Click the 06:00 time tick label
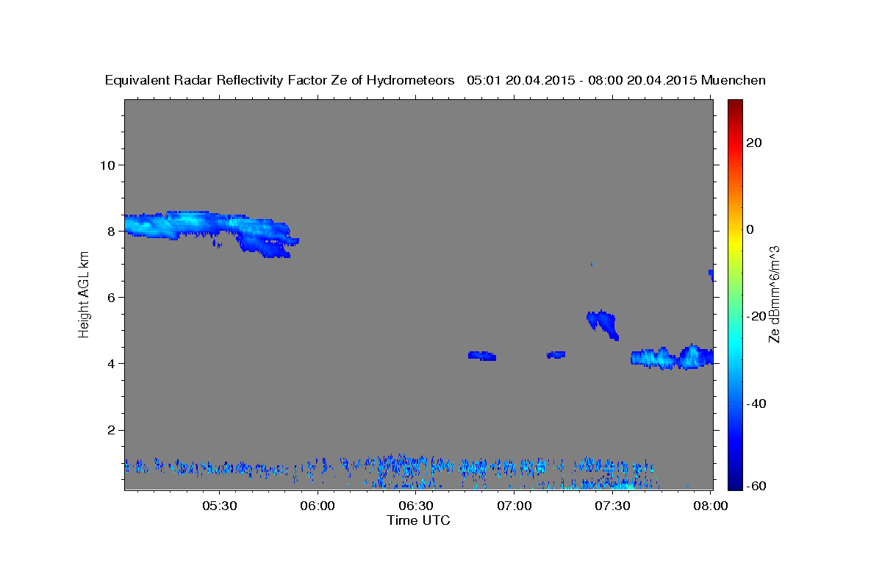This screenshot has width=882, height=588. coord(318,506)
